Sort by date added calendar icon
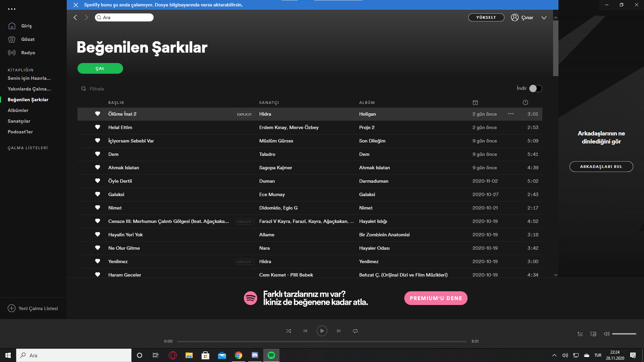 pos(475,103)
